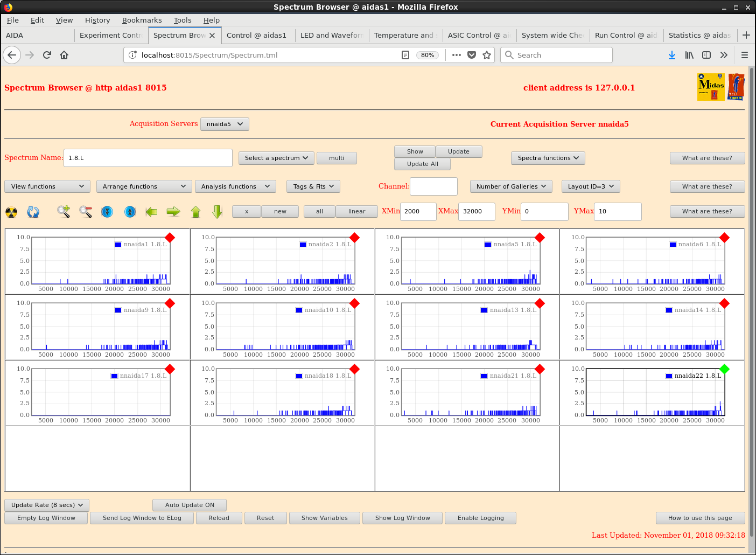Click the green left arrow icon
756x555 pixels.
tap(151, 212)
